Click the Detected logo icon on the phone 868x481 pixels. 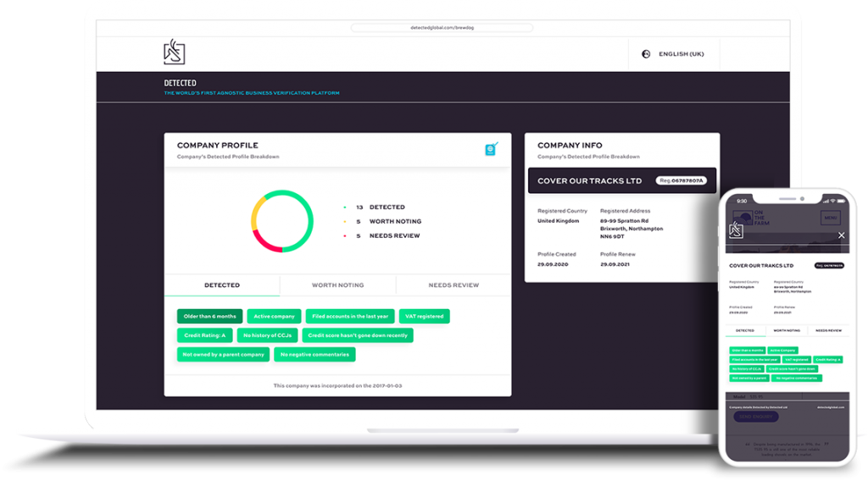click(736, 229)
